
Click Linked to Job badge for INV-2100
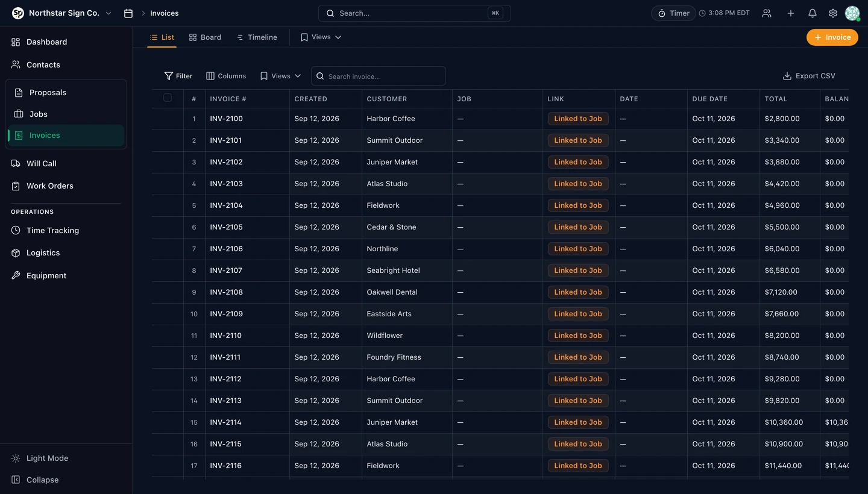tap(578, 119)
